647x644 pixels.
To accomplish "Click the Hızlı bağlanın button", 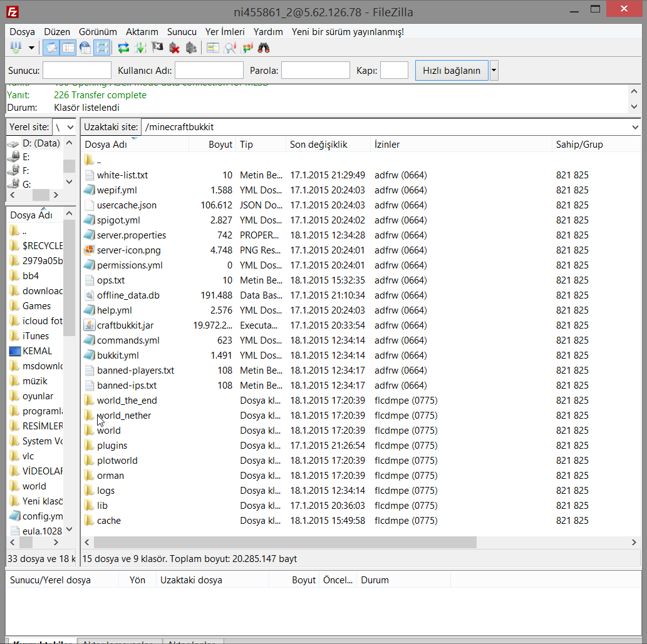I will (x=452, y=71).
